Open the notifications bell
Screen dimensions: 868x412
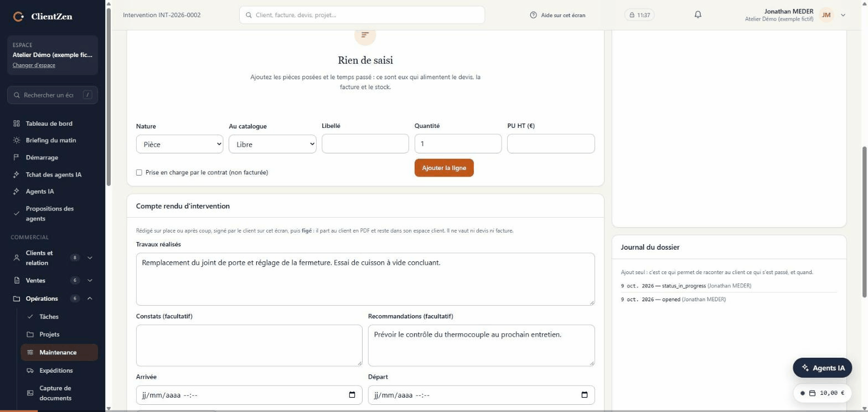698,15
